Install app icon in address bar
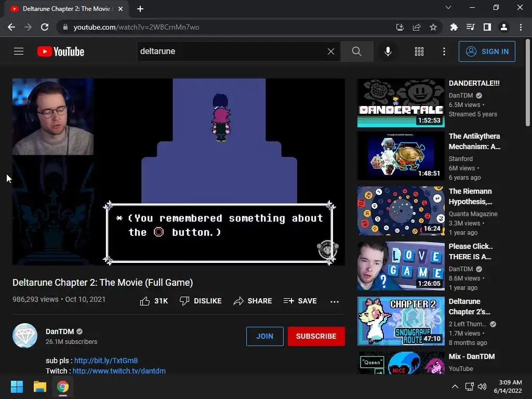The height and width of the screenshot is (399, 532). point(400,27)
